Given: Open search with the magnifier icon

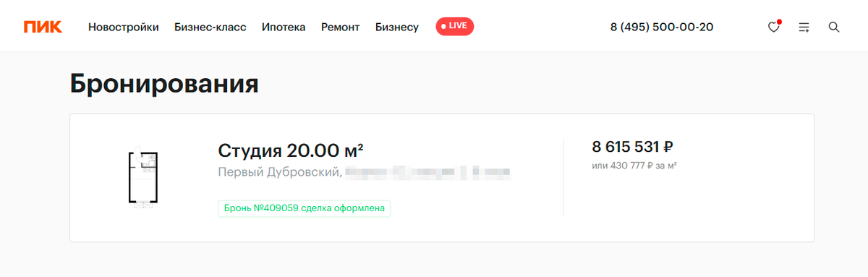Looking at the screenshot, I should click(x=833, y=27).
